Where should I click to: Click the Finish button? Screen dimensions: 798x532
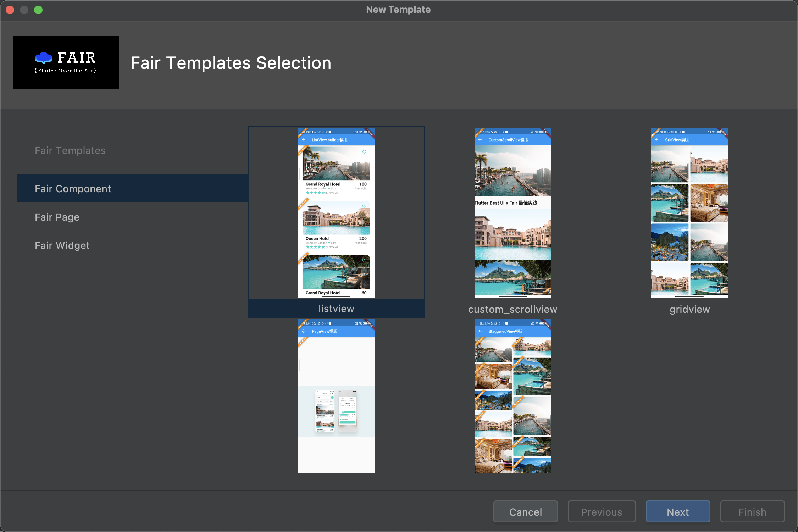(x=752, y=512)
